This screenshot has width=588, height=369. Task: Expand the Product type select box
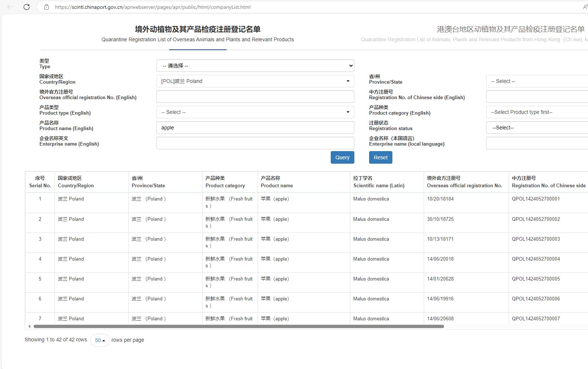[x=255, y=112]
